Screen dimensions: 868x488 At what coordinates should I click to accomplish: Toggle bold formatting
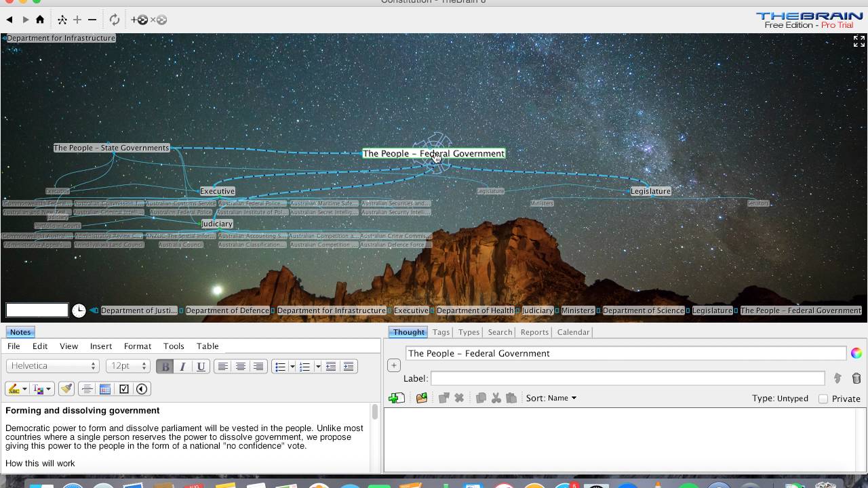click(165, 367)
